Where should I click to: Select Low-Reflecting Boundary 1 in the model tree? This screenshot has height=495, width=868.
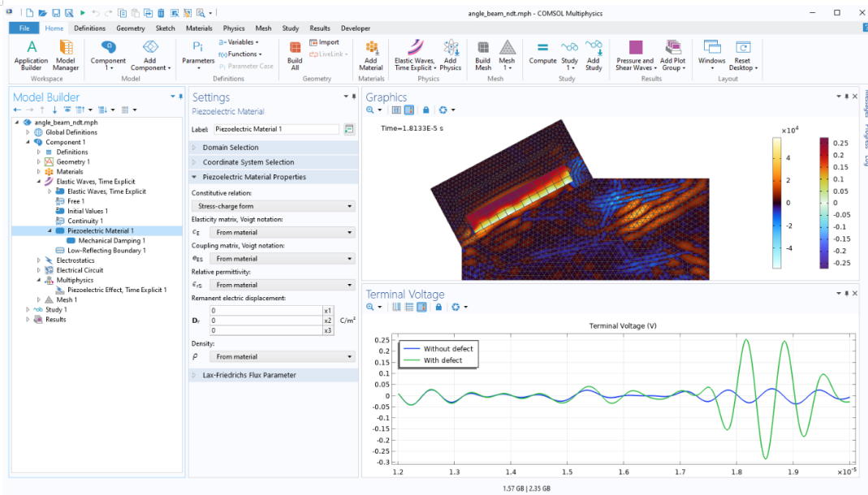107,251
